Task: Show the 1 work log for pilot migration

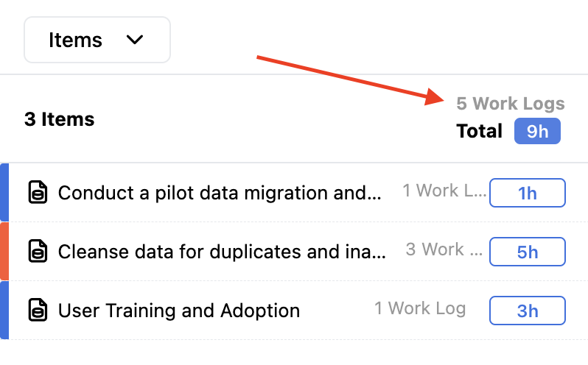Action: [x=444, y=191]
